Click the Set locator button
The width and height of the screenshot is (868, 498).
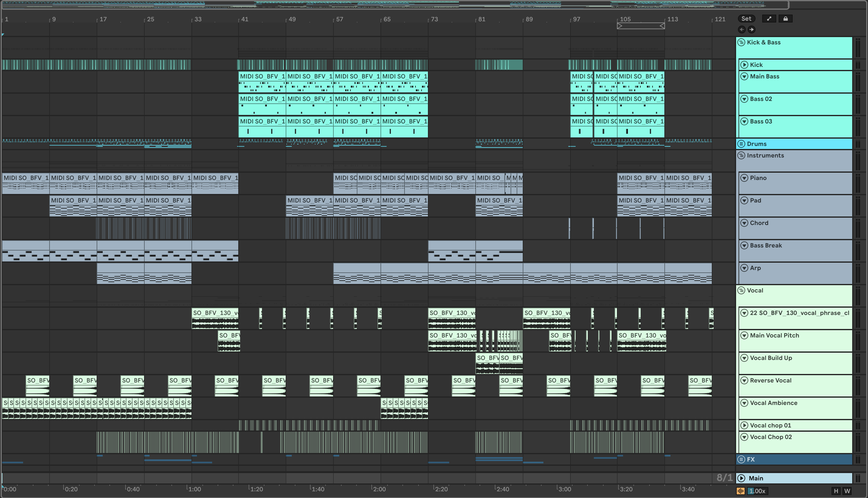pos(746,19)
